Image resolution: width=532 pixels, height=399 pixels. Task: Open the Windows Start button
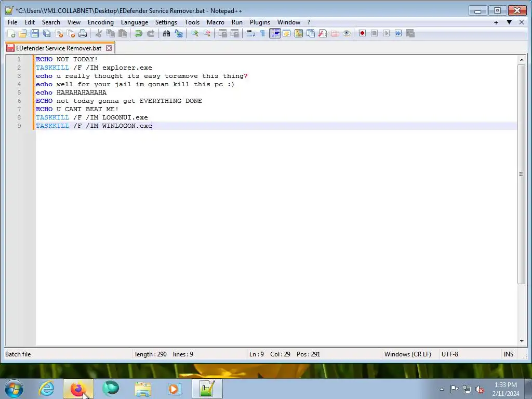pyautogui.click(x=14, y=389)
